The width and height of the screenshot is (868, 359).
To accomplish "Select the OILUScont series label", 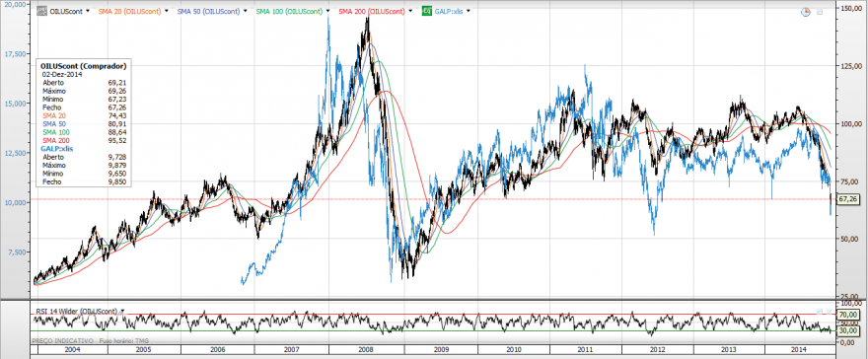I will click(66, 11).
